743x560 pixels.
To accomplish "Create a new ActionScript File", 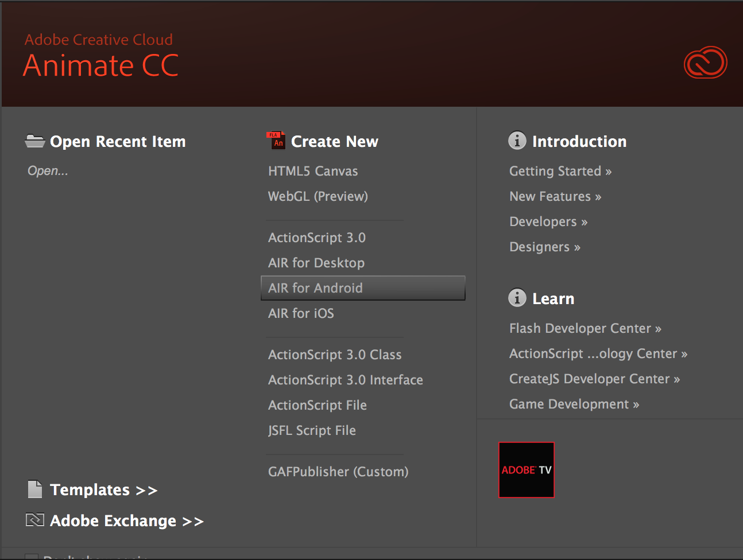I will coord(318,405).
